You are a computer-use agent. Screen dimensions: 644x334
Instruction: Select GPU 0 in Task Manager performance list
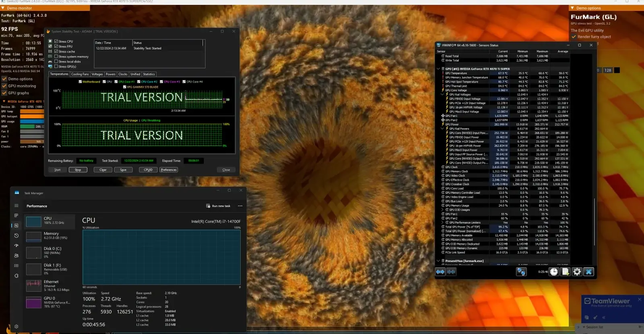50,302
